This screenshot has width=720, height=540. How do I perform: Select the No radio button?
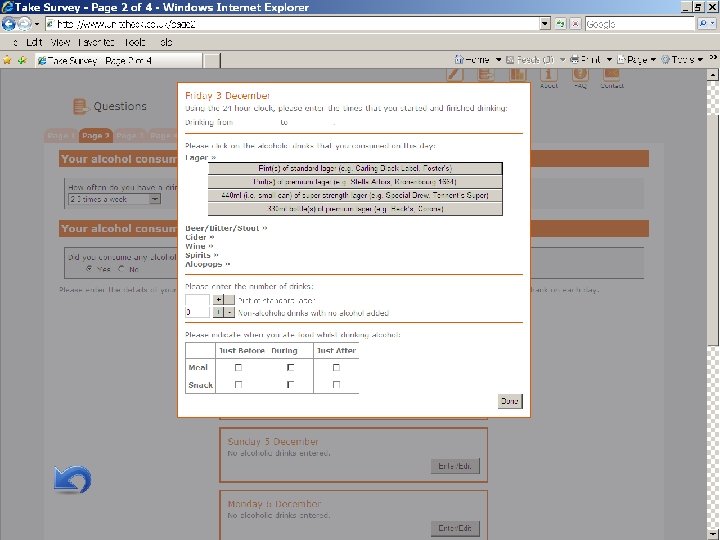(121, 269)
